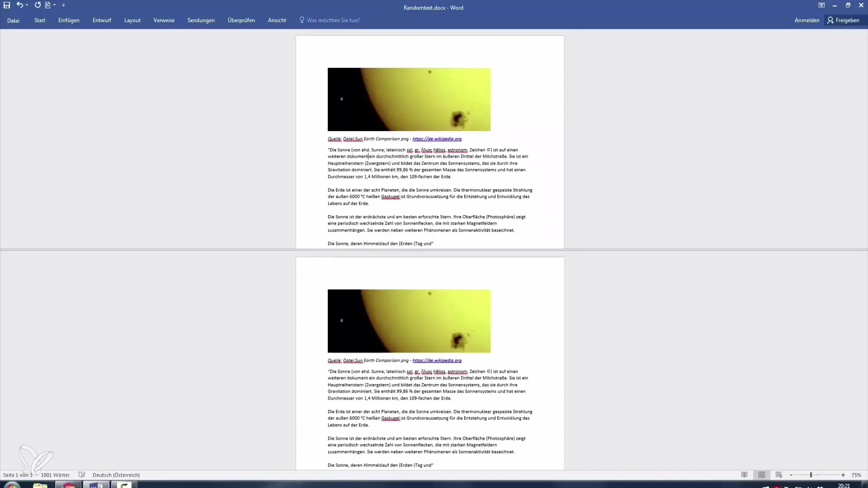Open the wikipedia link in the bottom pane

tap(437, 361)
